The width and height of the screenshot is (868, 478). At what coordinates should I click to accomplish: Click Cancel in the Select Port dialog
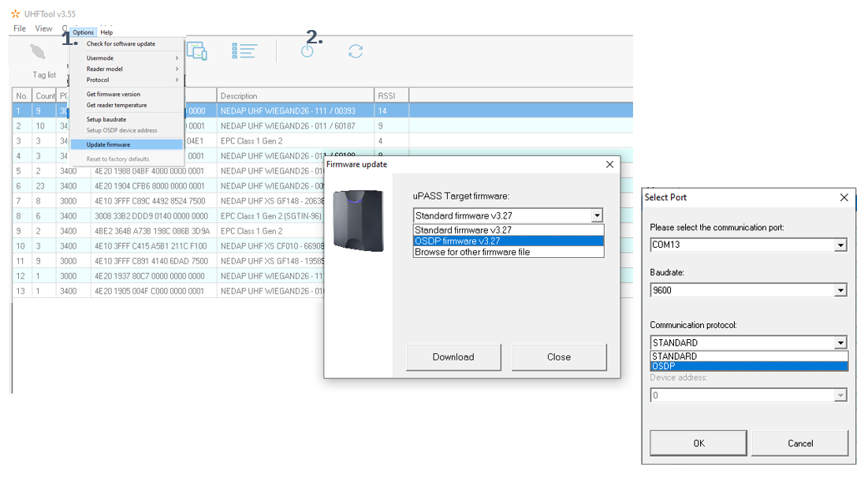point(799,443)
